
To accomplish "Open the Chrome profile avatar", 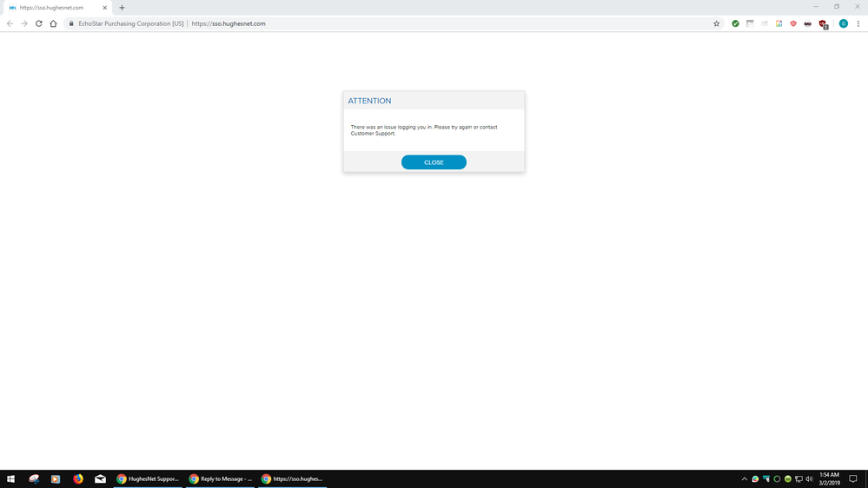I will click(x=843, y=23).
